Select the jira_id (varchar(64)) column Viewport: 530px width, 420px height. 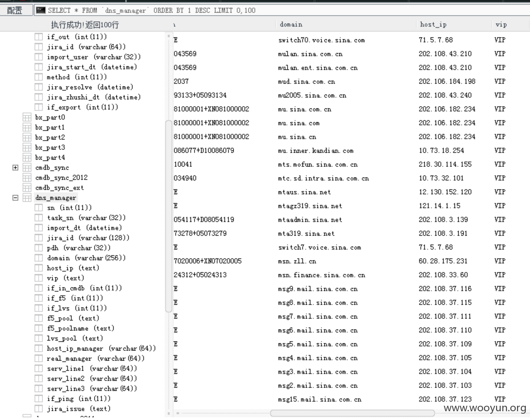point(86,47)
